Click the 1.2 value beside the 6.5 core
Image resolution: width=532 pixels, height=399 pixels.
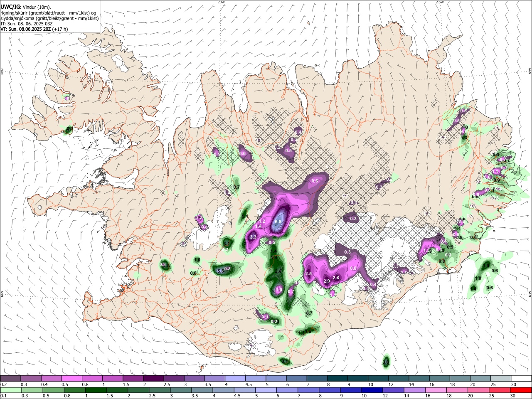click(x=262, y=222)
